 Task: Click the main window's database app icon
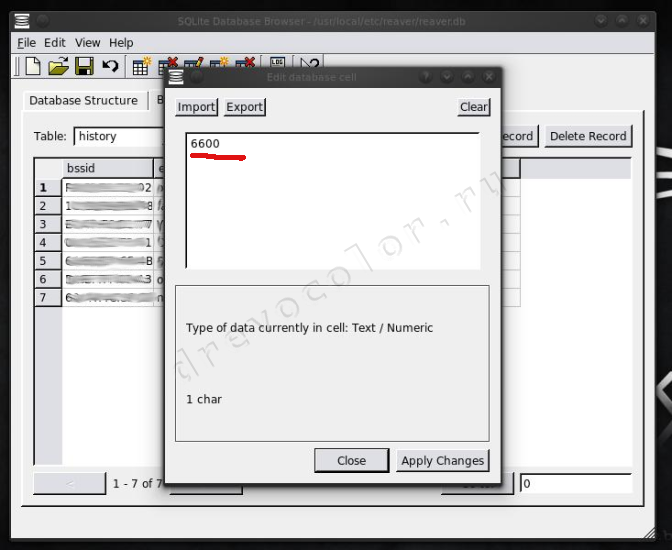click(x=21, y=21)
